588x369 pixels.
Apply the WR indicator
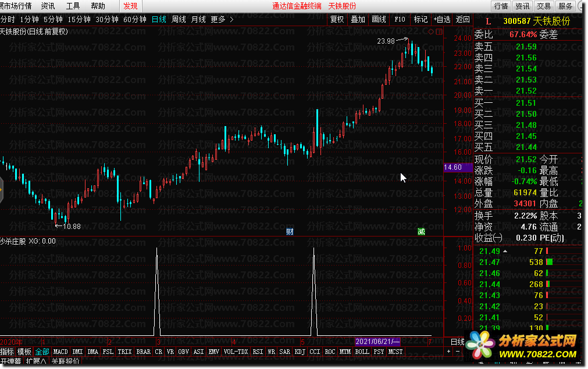point(271,352)
